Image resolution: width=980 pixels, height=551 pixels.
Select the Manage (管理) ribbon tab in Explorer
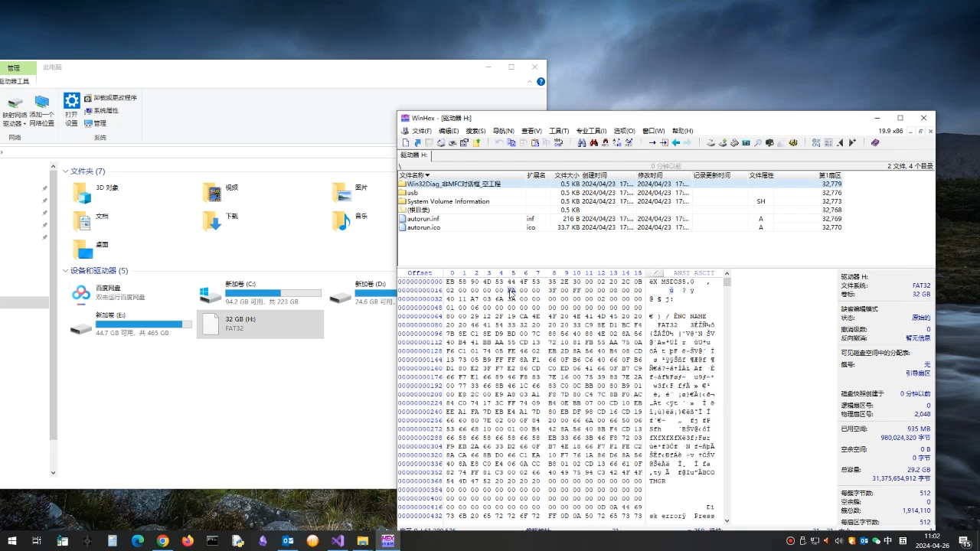coord(13,68)
